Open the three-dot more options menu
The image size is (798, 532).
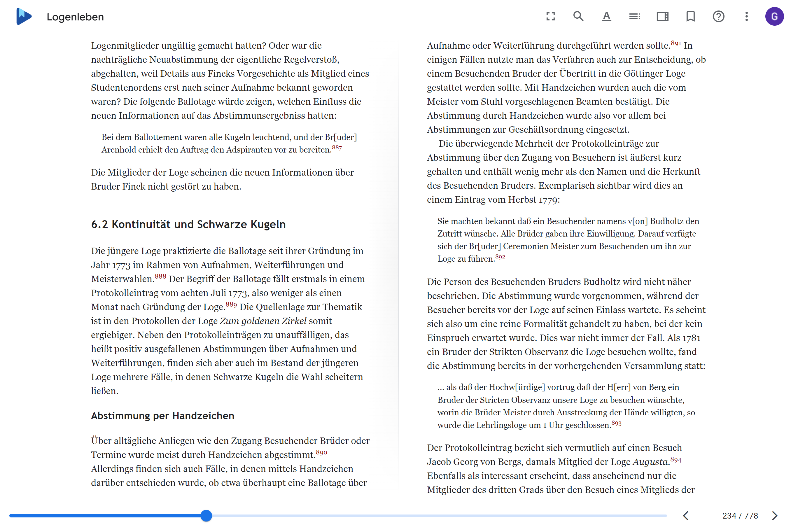pos(746,16)
